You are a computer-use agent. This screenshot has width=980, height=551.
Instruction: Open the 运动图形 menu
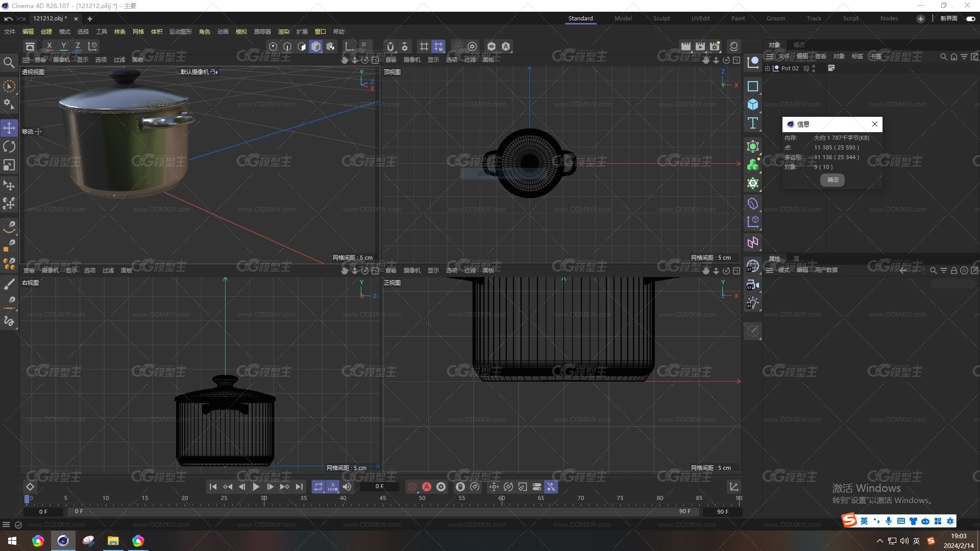tap(181, 32)
